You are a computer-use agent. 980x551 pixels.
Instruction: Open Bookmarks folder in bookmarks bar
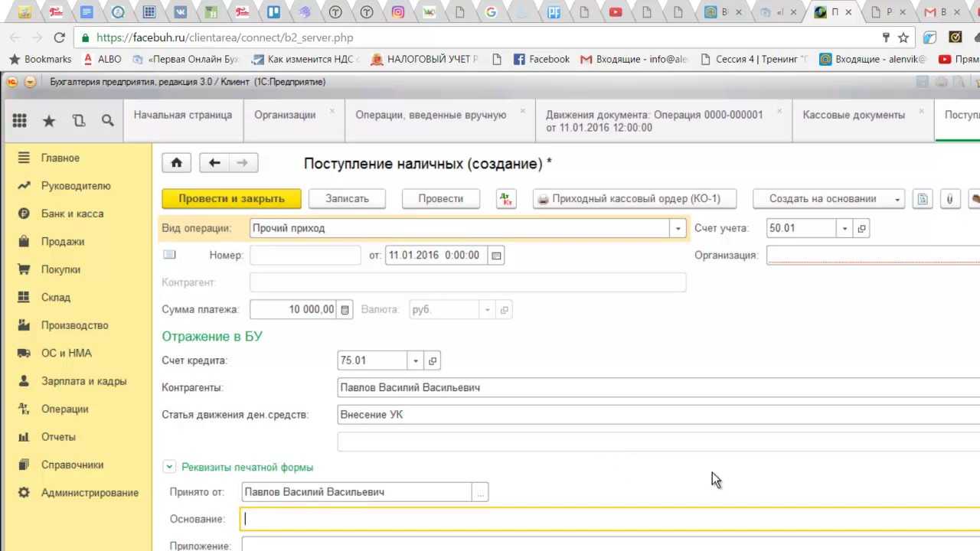click(x=40, y=59)
